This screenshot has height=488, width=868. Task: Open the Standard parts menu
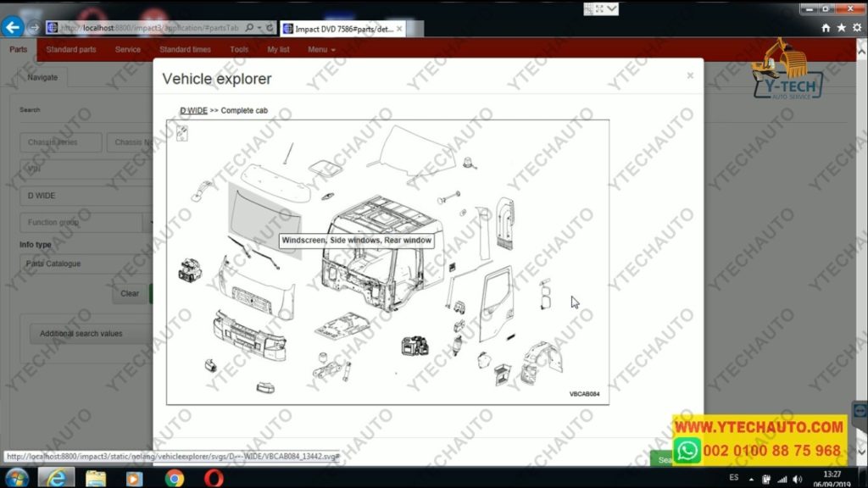pos(71,49)
